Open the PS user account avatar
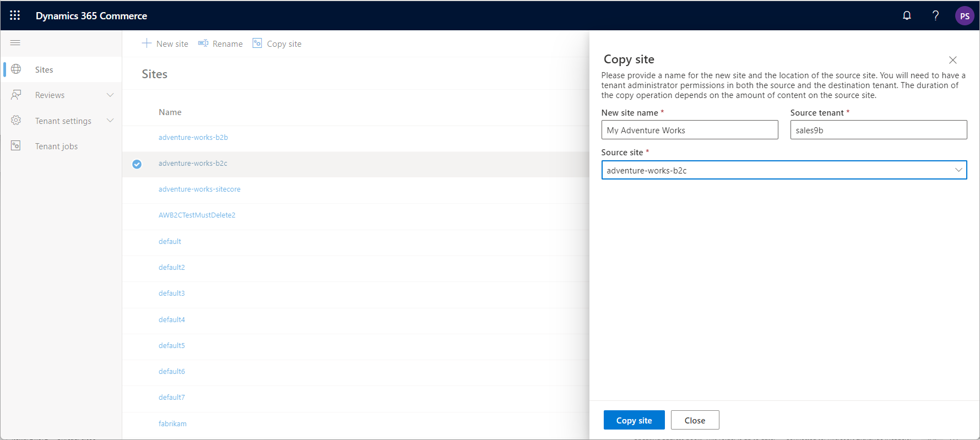 click(965, 16)
